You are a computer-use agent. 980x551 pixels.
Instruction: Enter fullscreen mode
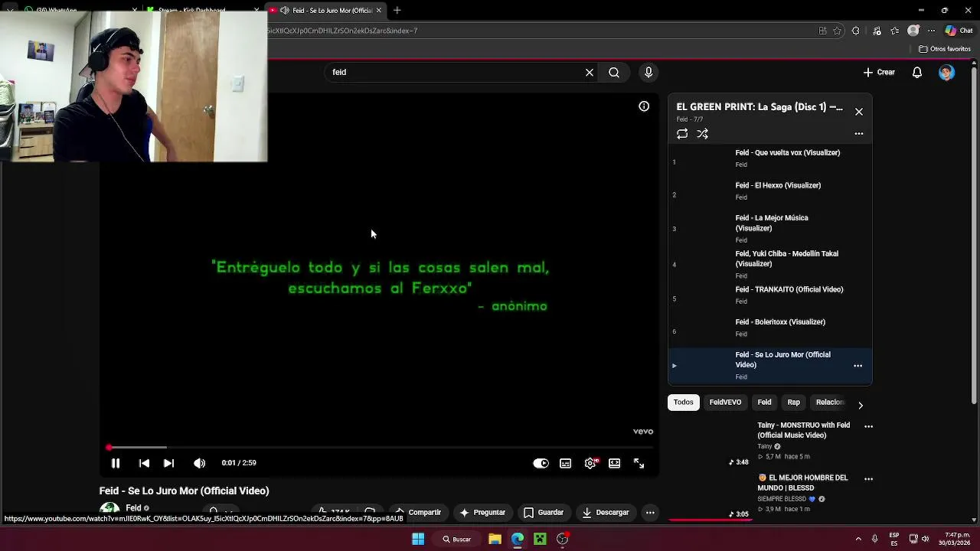click(639, 463)
